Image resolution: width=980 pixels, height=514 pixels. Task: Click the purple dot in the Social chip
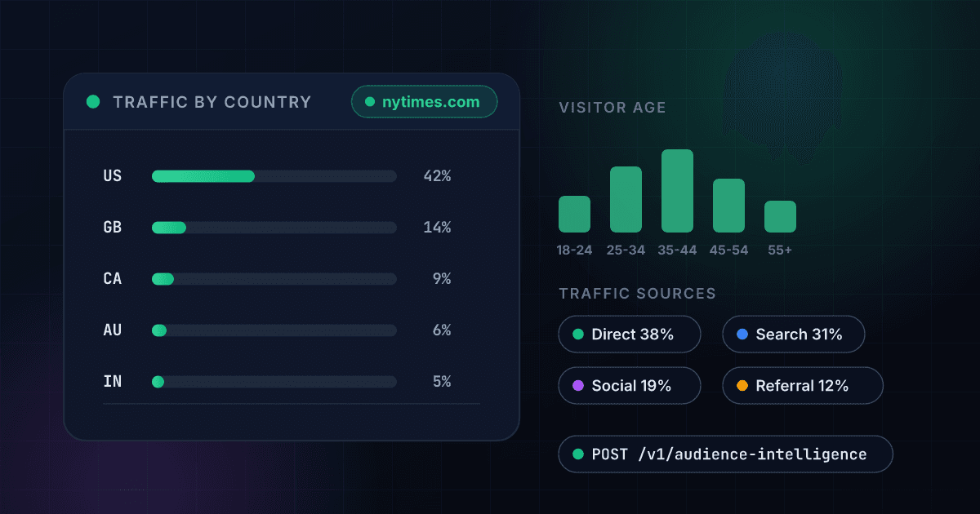click(x=578, y=386)
